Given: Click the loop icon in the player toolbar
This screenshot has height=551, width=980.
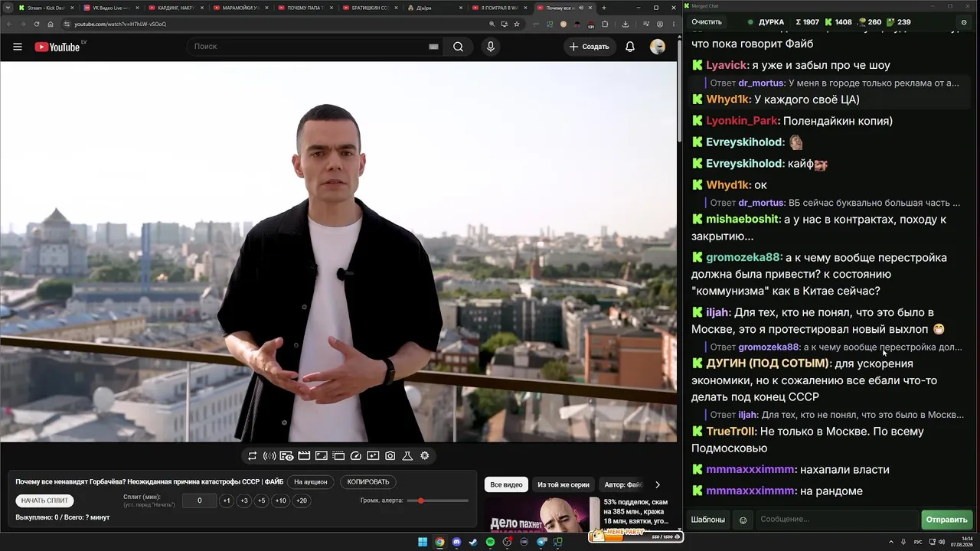Looking at the screenshot, I should [252, 456].
